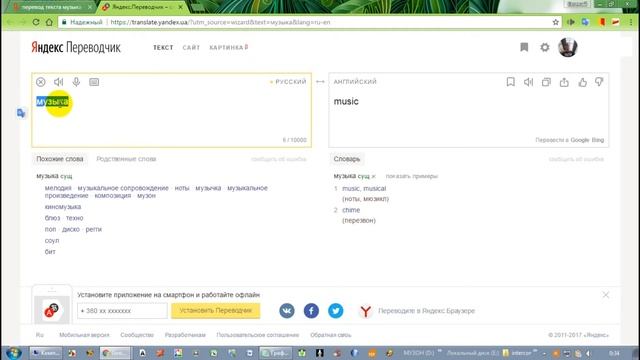Viewport: 640px width, 360px height.
Task: Open the on-screen keyboard icon
Action: tap(94, 82)
